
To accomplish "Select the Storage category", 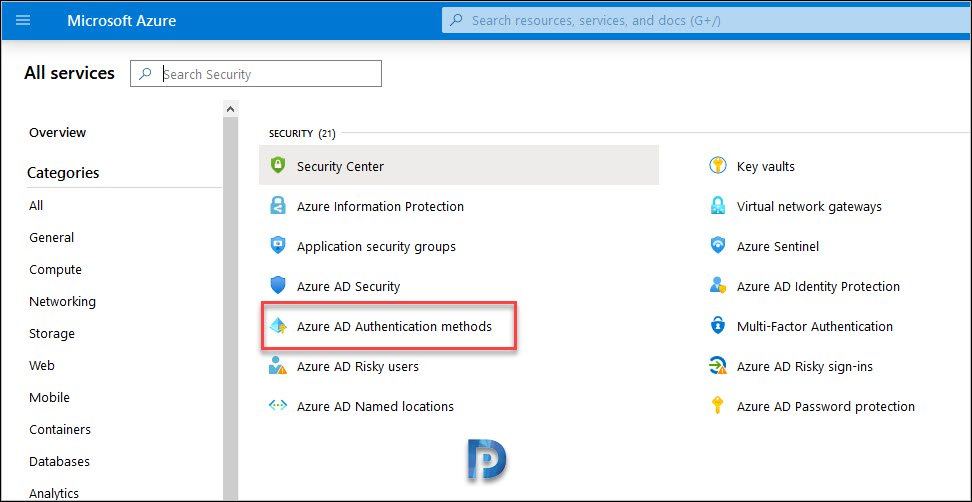I will [x=51, y=333].
